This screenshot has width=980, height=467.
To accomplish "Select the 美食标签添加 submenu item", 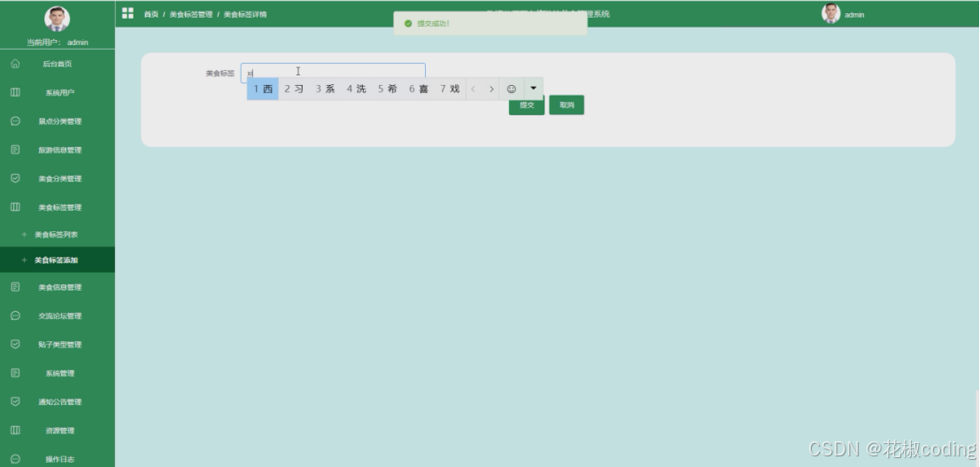I will click(x=58, y=260).
